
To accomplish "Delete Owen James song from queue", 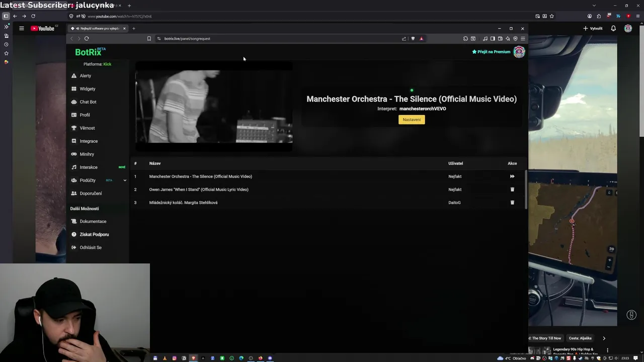I will click(512, 190).
